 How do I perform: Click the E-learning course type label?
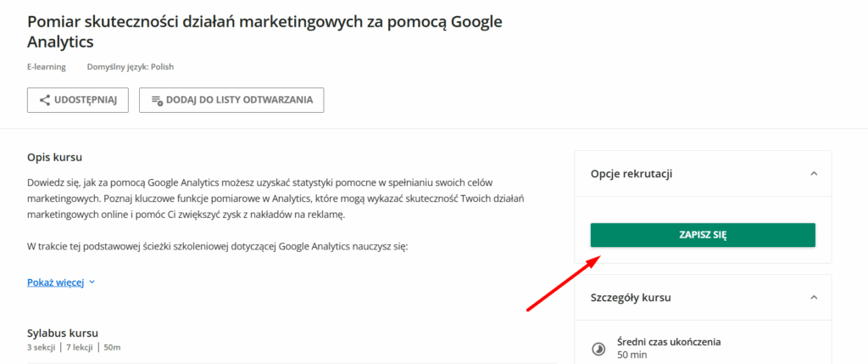point(47,67)
